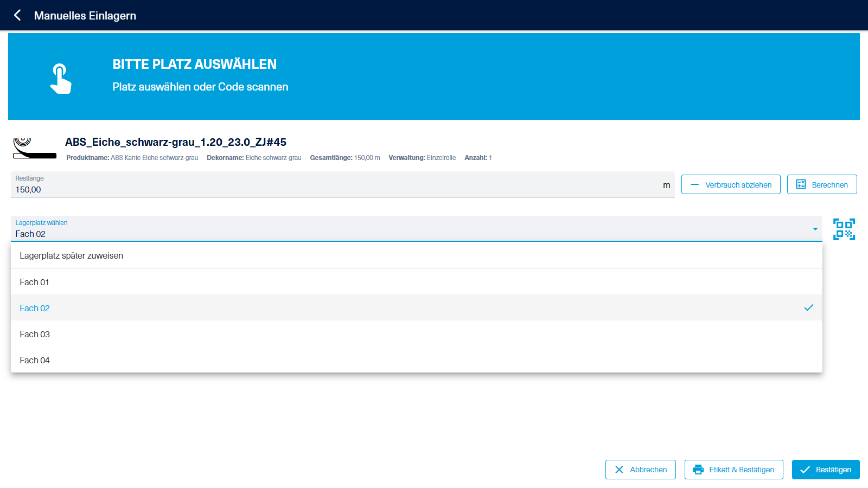Click Platz auswählen oder Code scannen text
The width and height of the screenshot is (868, 488).
pyautogui.click(x=200, y=87)
